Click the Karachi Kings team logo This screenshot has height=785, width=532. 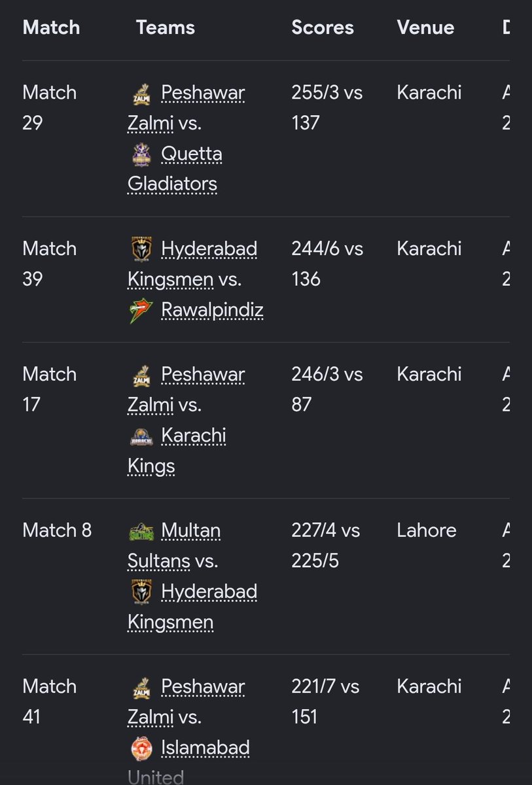click(x=141, y=436)
